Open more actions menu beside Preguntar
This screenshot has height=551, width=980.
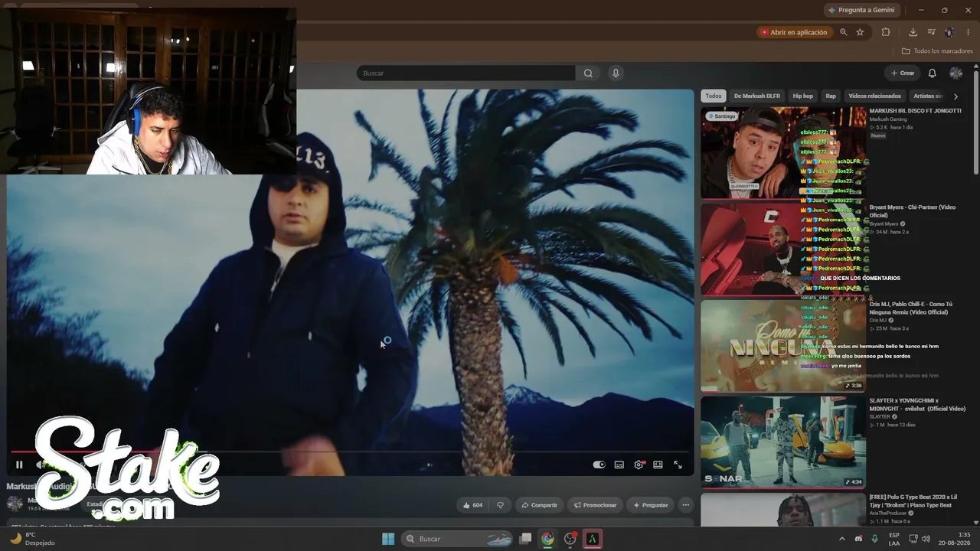[x=686, y=505]
